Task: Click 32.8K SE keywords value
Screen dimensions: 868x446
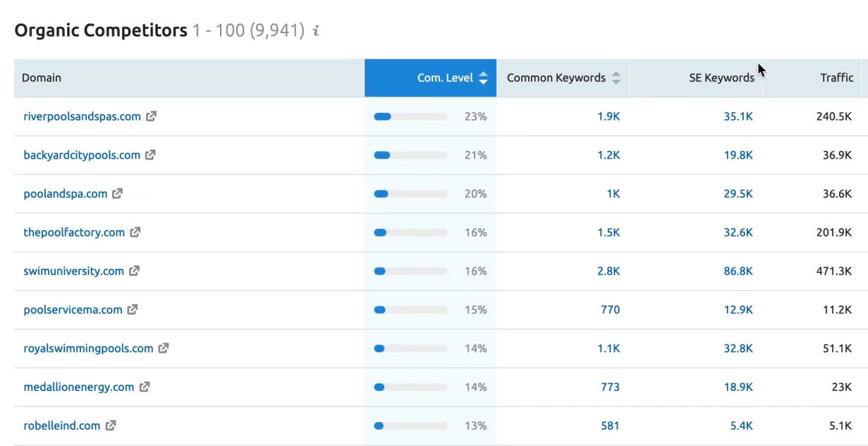Action: click(738, 348)
